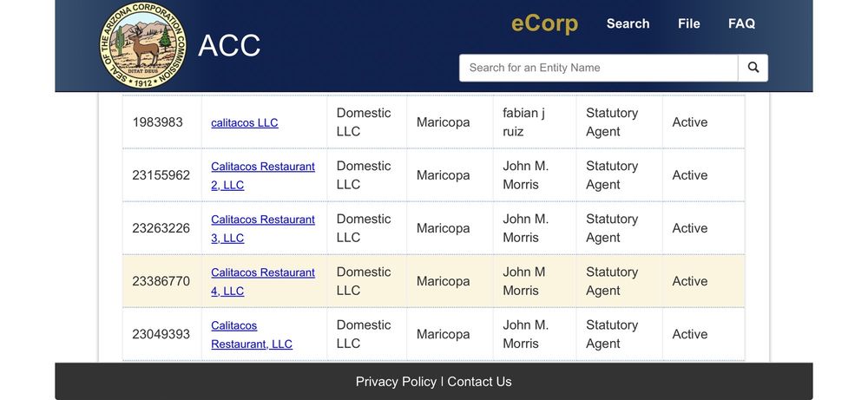
Task: Open the calitacos LLC entity link
Action: pyautogui.click(x=245, y=123)
